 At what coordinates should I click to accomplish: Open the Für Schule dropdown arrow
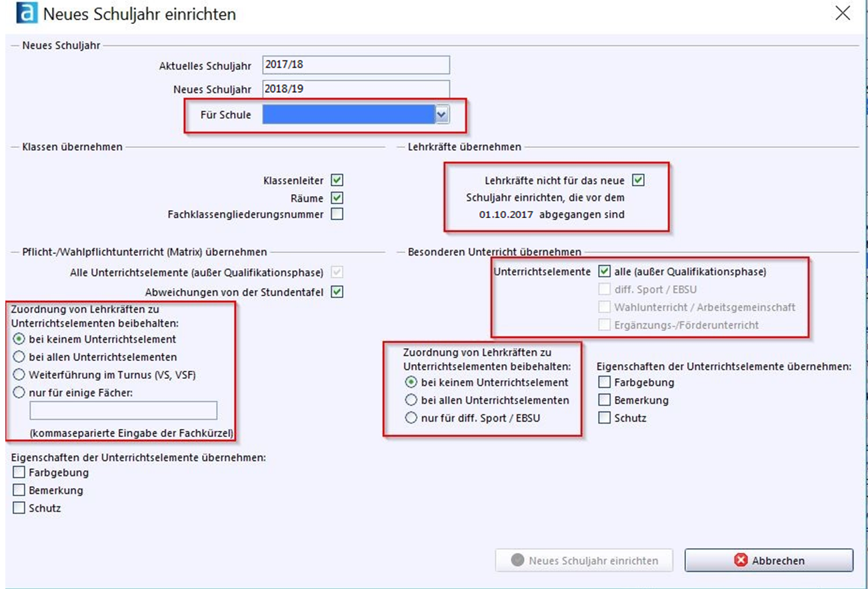(x=441, y=115)
